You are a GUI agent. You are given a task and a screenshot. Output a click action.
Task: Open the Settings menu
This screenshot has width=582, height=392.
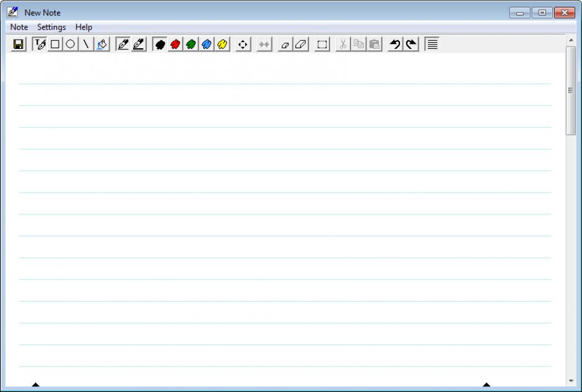click(51, 27)
